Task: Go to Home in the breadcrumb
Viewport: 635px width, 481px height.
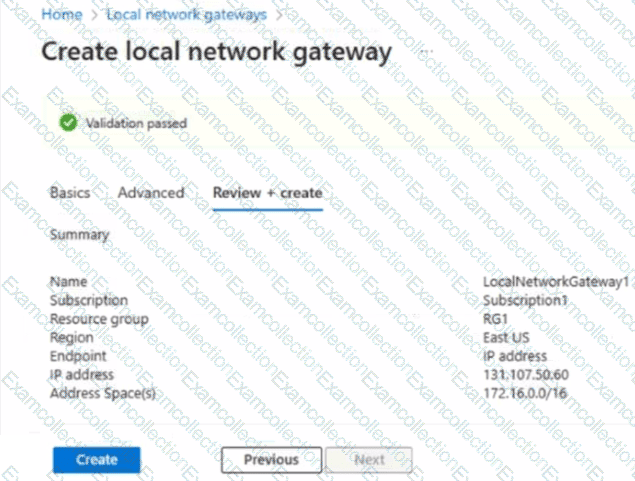Action: (x=62, y=15)
